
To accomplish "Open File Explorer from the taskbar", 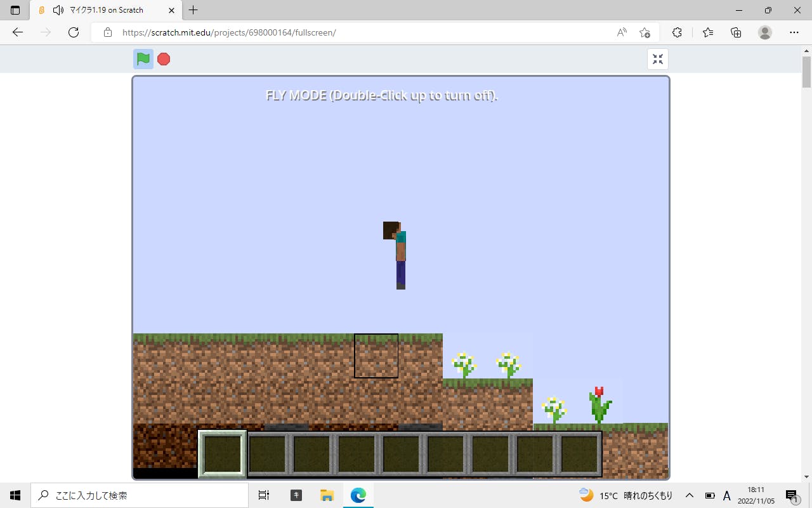I will pyautogui.click(x=327, y=495).
